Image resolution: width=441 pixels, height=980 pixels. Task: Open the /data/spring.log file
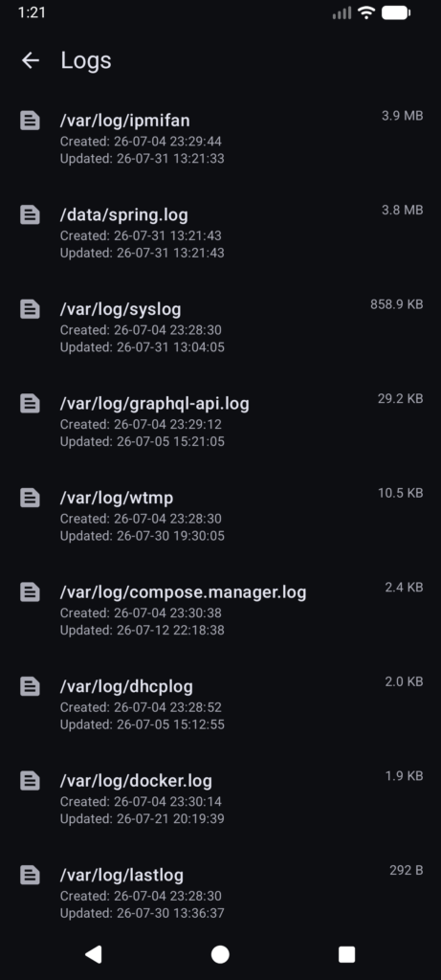tap(220, 232)
